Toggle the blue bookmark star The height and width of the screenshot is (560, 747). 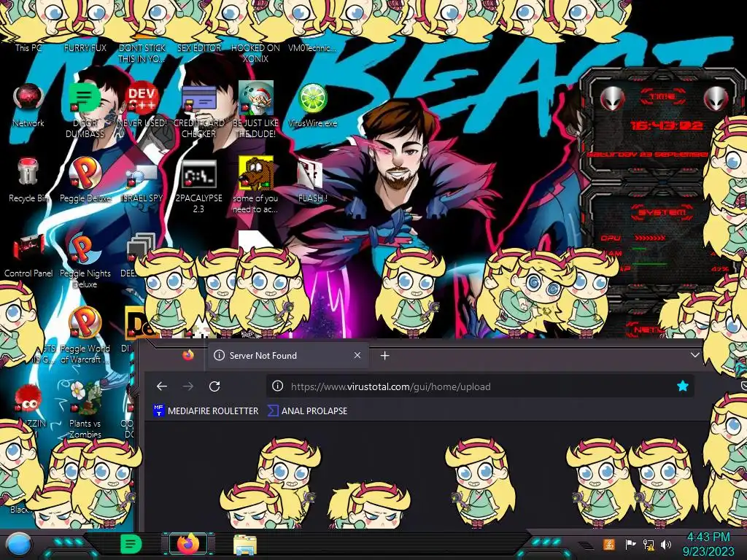point(682,386)
